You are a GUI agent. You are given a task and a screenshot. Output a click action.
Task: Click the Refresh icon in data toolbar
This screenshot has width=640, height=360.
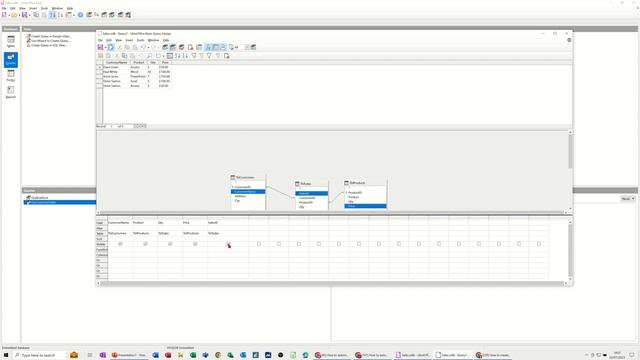(158, 56)
